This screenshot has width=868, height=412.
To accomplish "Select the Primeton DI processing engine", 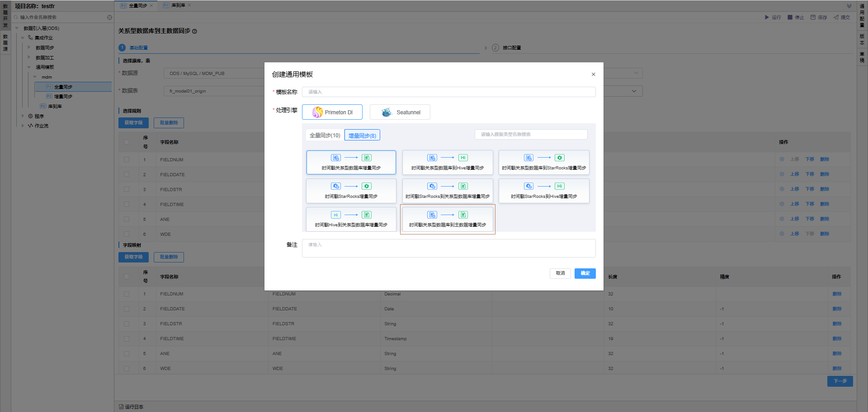I will (332, 112).
